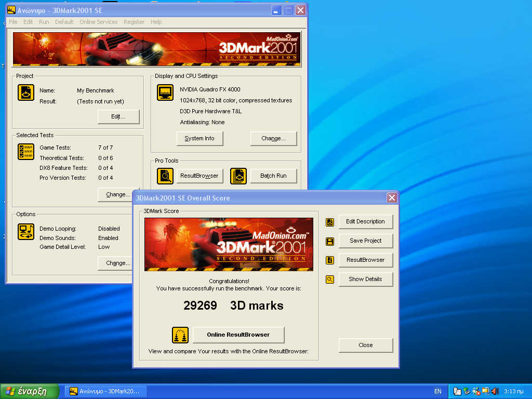This screenshot has width=532, height=399.
Task: Click ResultBrowser button in the score dialog
Action: [366, 260]
